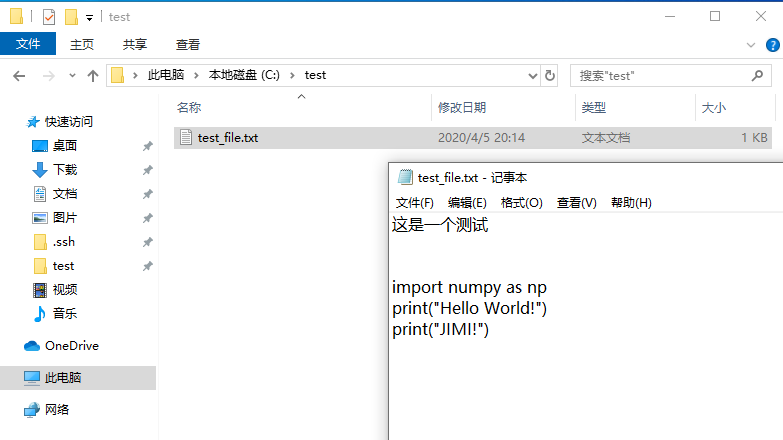Open the 编辑(E) menu in Notepad
783x440 pixels.
click(467, 203)
